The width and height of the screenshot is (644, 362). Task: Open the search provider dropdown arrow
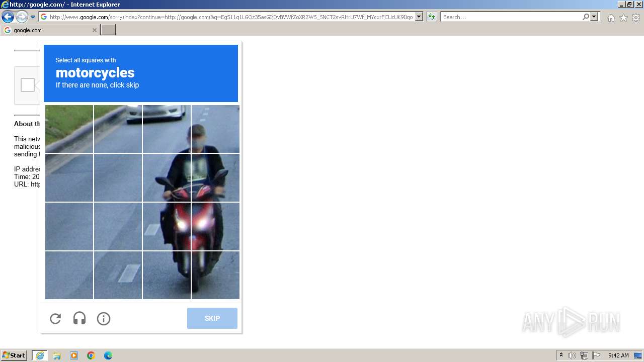(594, 17)
